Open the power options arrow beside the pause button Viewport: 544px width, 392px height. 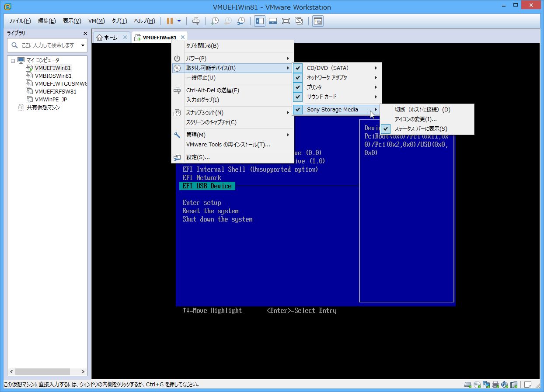pyautogui.click(x=179, y=21)
